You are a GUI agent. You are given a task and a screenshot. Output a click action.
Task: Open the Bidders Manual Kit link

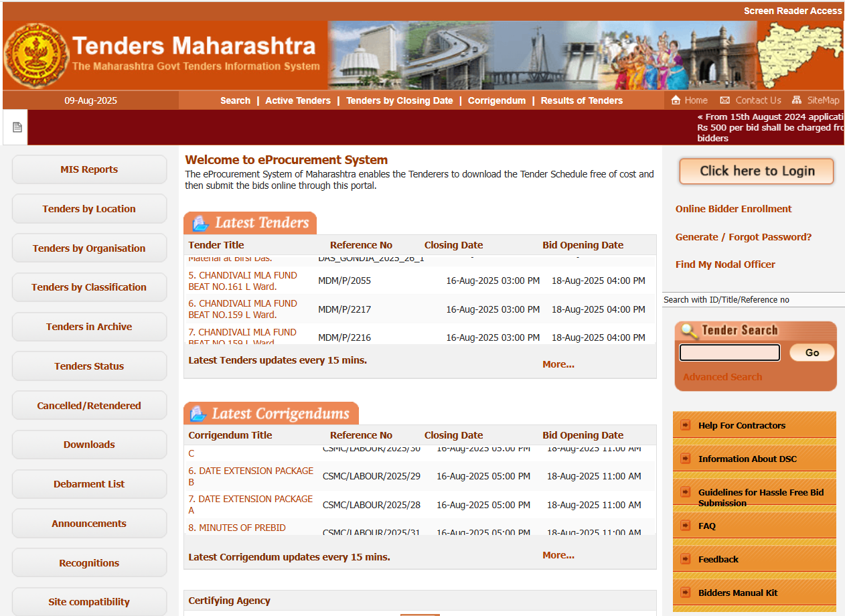point(738,593)
